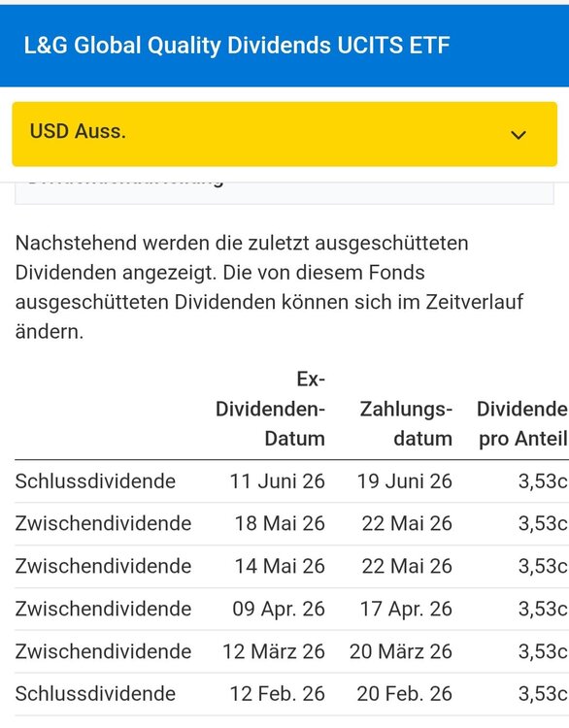Select the Zwischendividende row for 12 März 26
Viewport: 569px width, 728px height.
291,651
